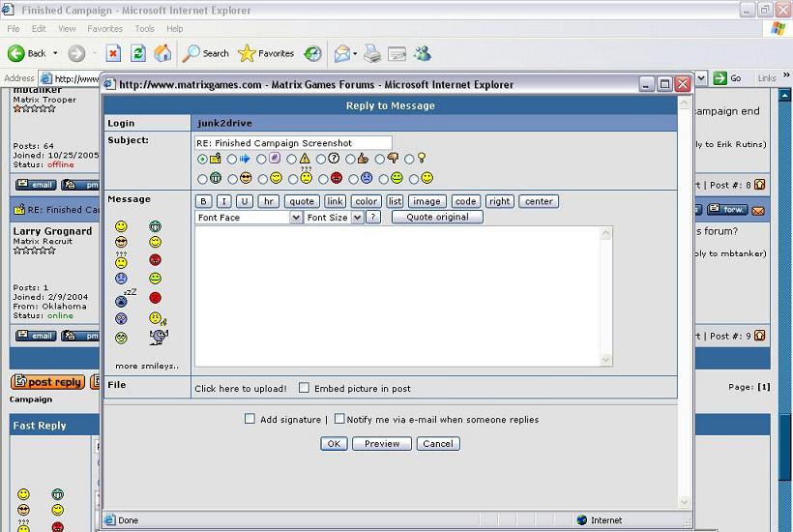Click the image insert button
This screenshot has height=532, width=793.
tap(426, 201)
